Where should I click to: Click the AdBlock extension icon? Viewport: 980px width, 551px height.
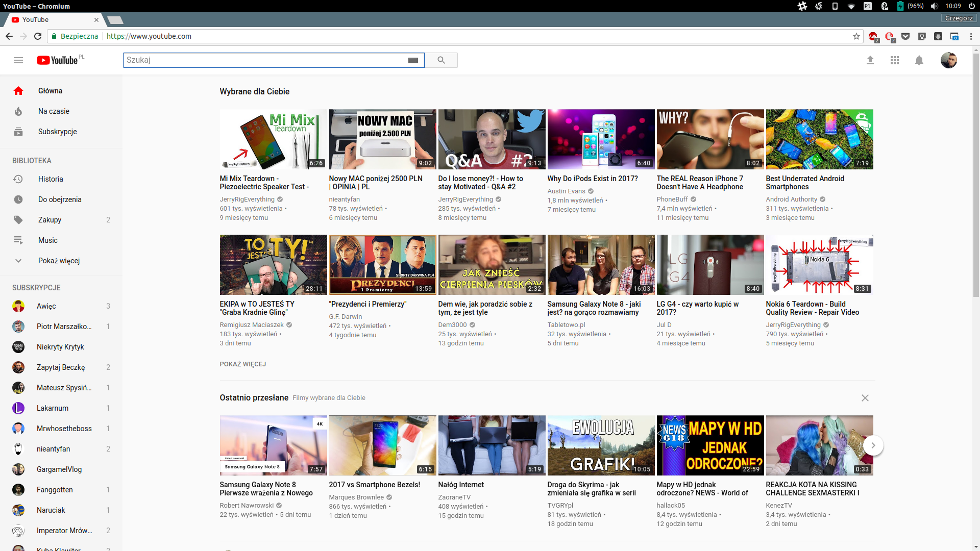pos(873,36)
